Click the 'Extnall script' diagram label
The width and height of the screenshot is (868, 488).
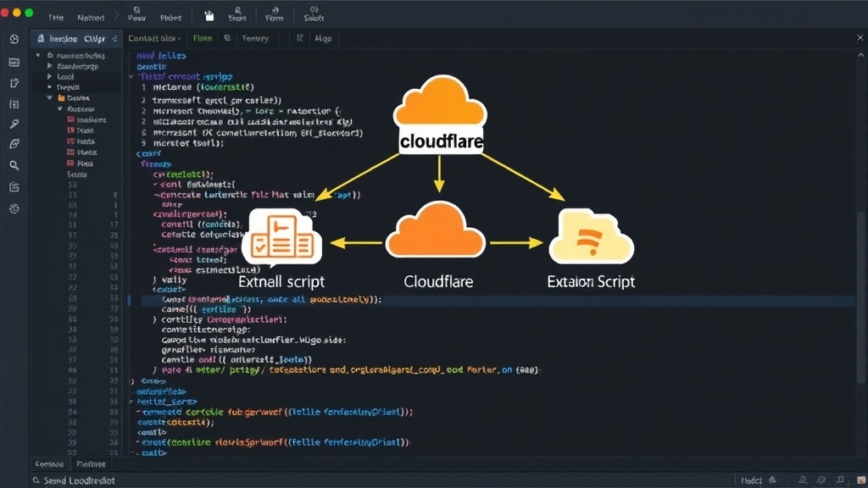tap(281, 281)
